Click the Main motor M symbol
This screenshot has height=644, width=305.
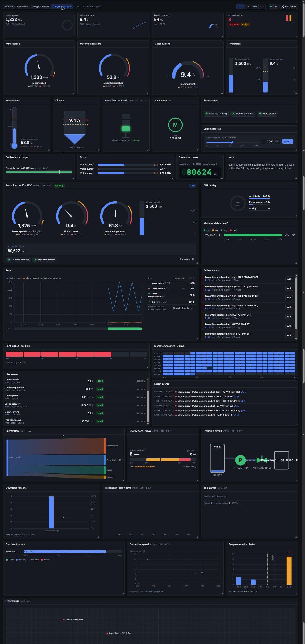click(x=175, y=125)
